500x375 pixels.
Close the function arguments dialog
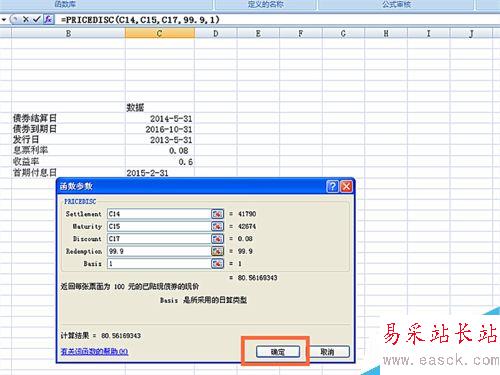click(346, 186)
